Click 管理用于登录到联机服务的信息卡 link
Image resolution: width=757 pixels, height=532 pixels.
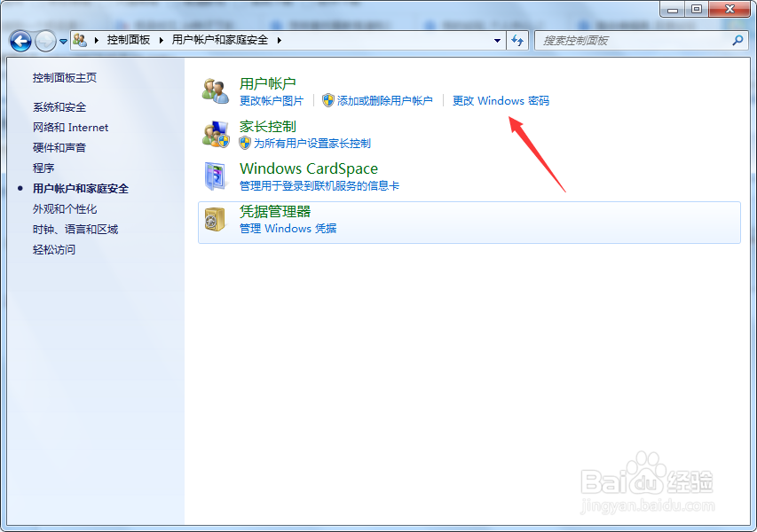[319, 185]
